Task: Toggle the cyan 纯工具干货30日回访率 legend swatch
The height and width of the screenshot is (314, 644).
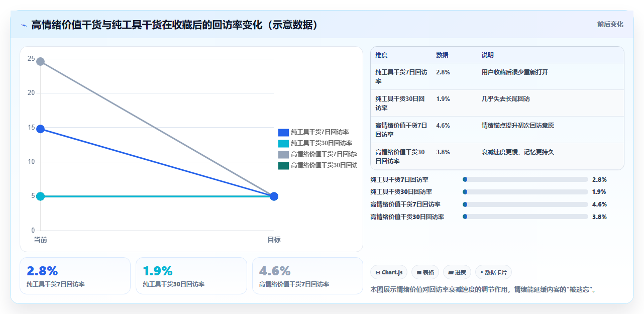Action: coord(283,143)
